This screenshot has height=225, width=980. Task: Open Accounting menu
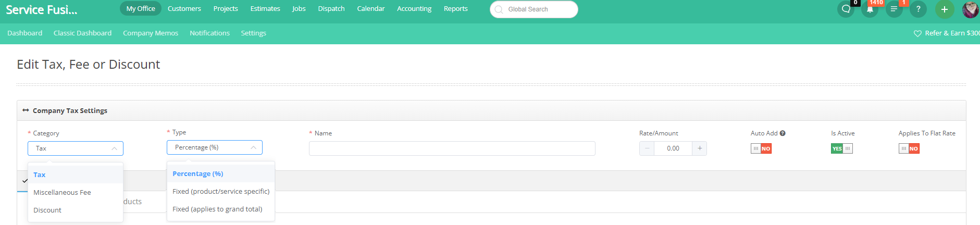click(414, 9)
